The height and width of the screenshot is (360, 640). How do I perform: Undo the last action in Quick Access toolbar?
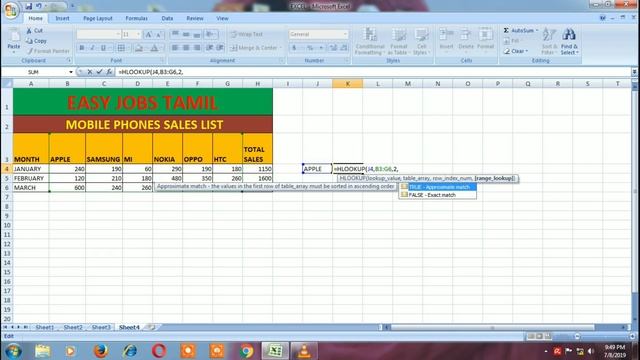tap(39, 6)
